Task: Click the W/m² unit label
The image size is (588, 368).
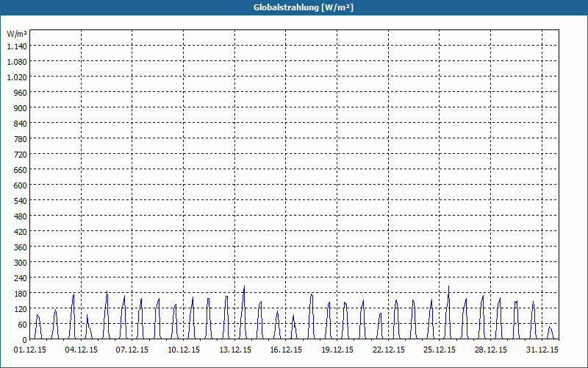Action: 17,34
